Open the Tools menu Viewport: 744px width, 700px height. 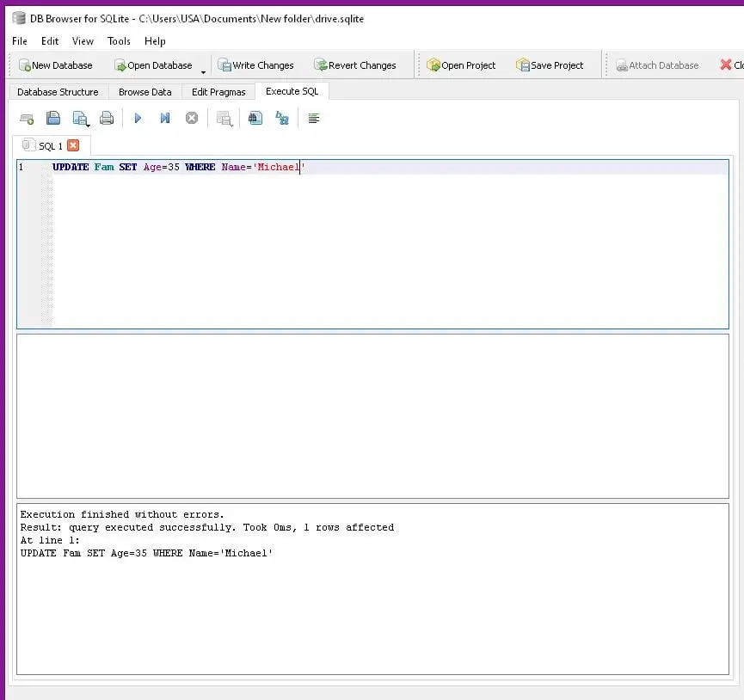tap(119, 41)
